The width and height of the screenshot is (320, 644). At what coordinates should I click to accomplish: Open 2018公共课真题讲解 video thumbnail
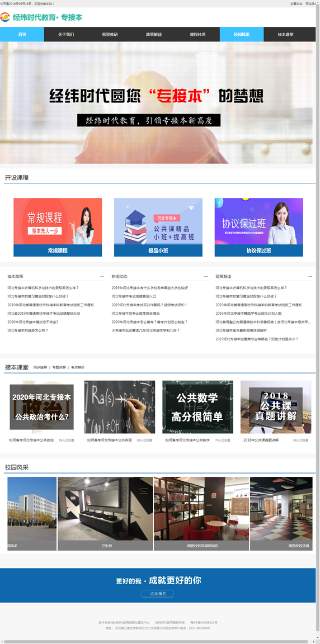click(x=276, y=406)
